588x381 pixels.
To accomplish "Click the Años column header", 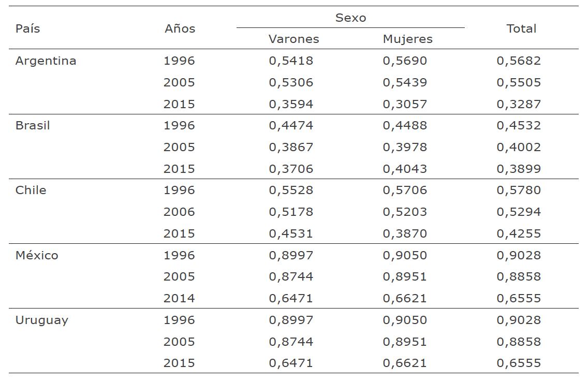I will tap(180, 28).
